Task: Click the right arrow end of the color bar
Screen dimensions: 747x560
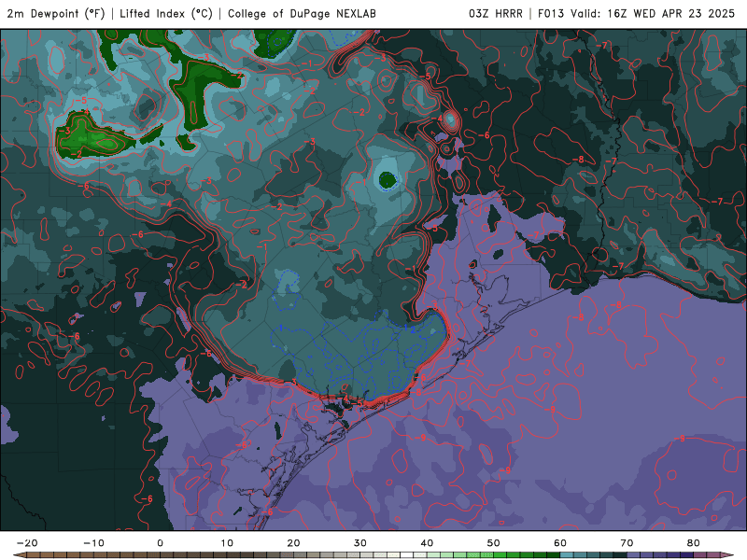Action: (x=727, y=555)
